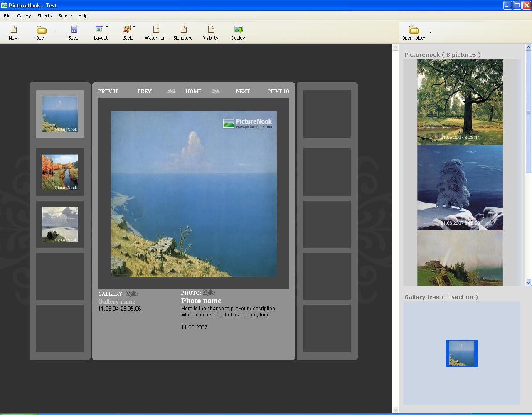The height and width of the screenshot is (415, 532).
Task: Click the Open folder icon in main toolbar
Action: [x=41, y=30]
